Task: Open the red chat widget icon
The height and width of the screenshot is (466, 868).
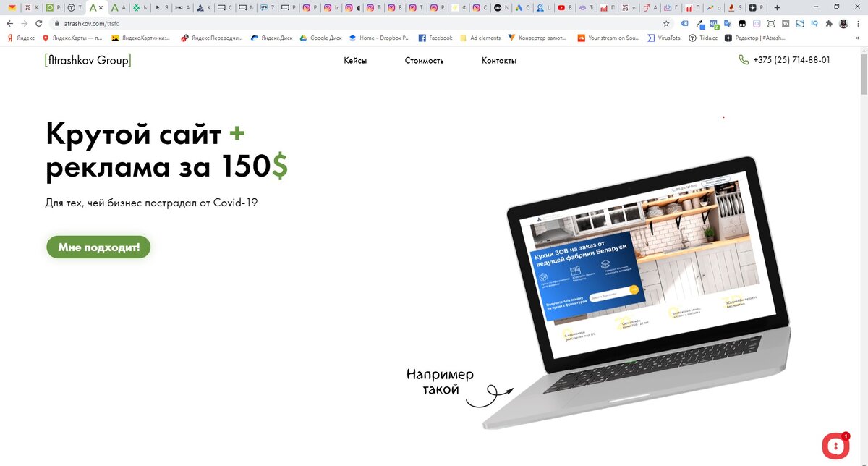Action: point(835,444)
